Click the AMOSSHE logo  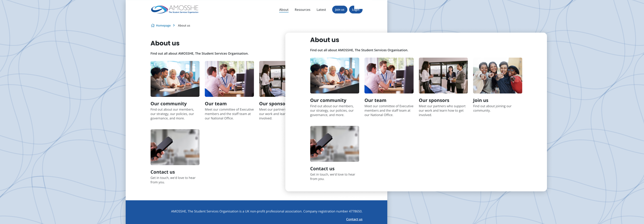(174, 9)
